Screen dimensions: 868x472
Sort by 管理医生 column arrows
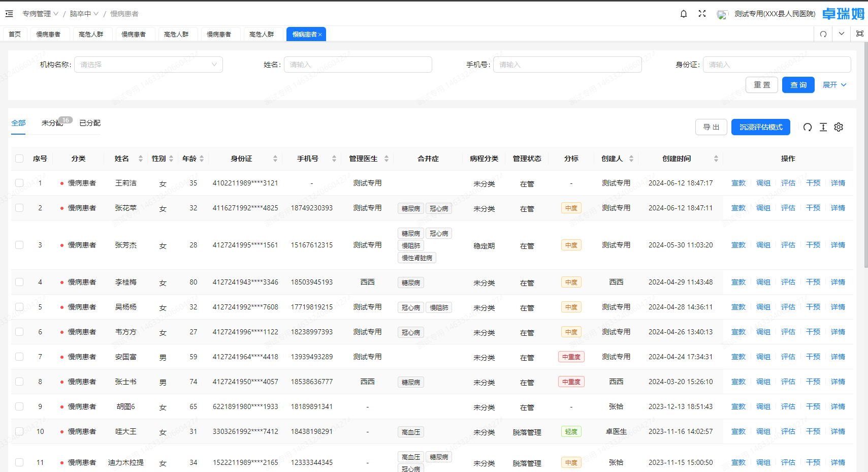387,159
